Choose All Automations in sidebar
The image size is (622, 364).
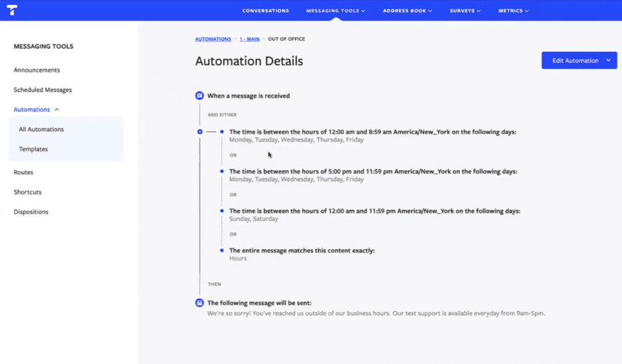(x=41, y=130)
